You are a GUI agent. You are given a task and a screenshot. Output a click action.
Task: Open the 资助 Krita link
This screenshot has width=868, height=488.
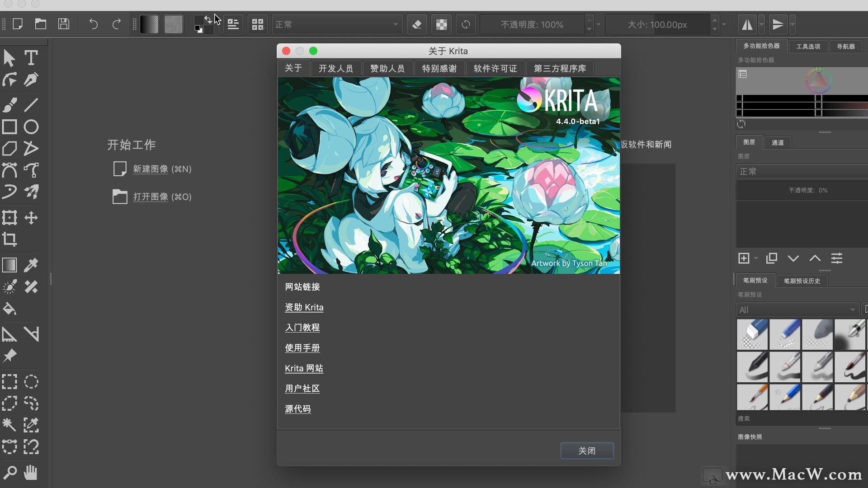coord(304,307)
